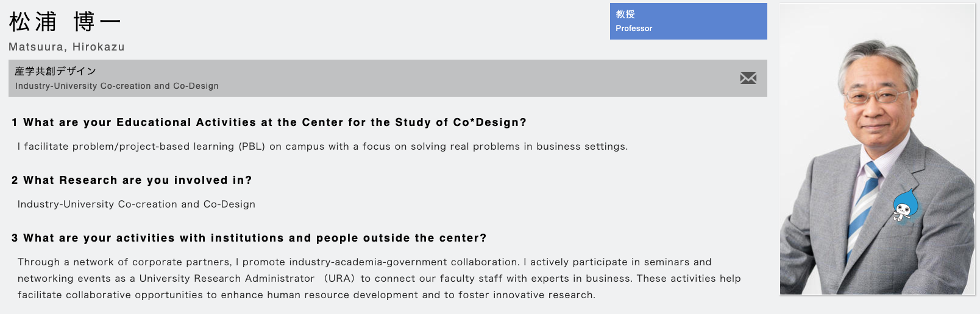
Task: Select the Industry-University Co-creation and Co-Design subtitle
Action: pyautogui.click(x=117, y=86)
